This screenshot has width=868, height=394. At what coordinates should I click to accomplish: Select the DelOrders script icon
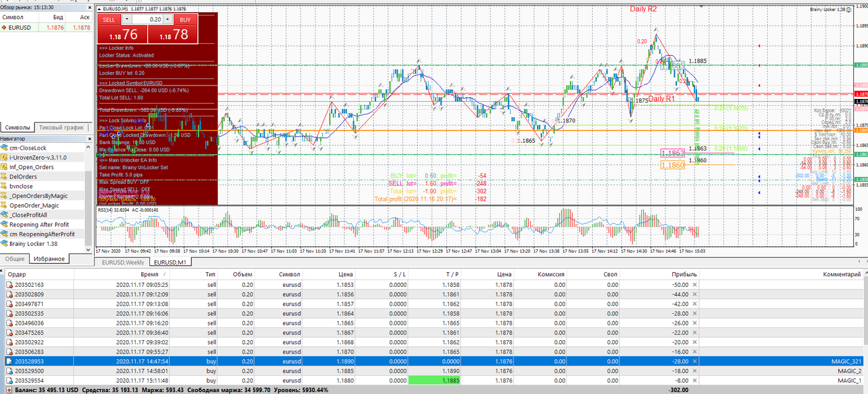coord(4,176)
